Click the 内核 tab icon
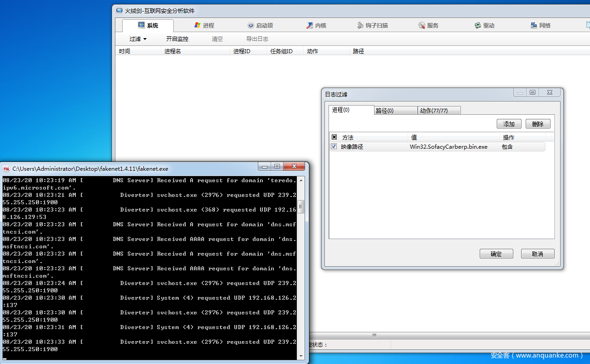 (x=310, y=26)
